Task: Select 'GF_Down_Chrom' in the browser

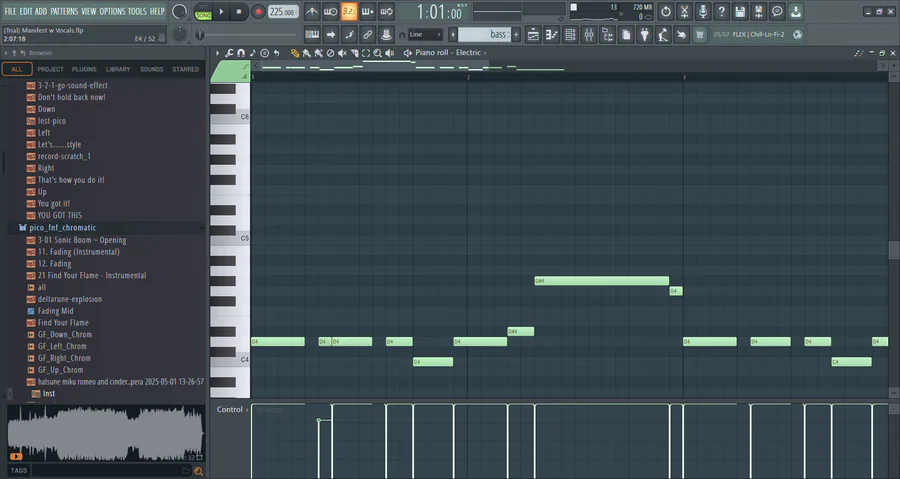Action: (x=64, y=334)
